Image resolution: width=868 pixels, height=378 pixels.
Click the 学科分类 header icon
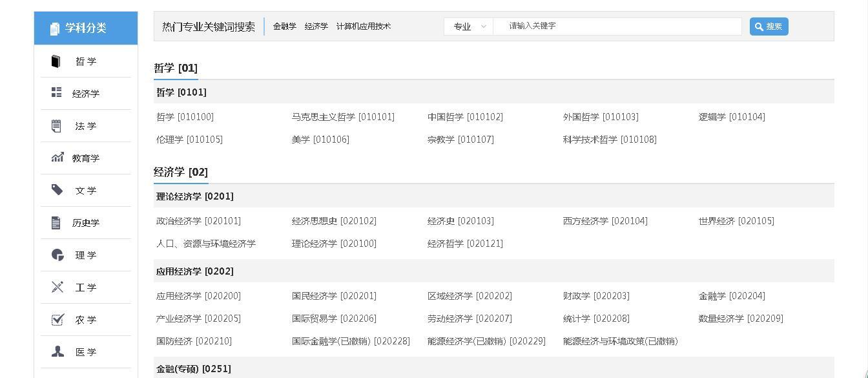coord(54,28)
